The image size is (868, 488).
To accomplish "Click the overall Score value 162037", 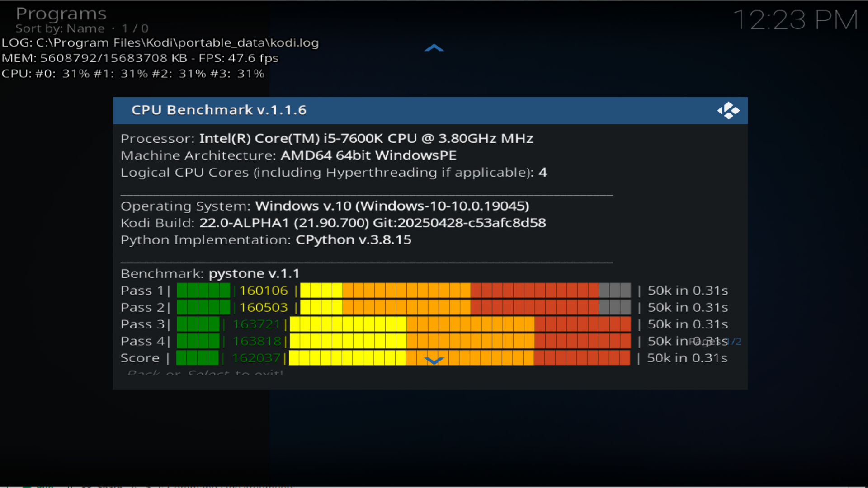I will point(256,358).
